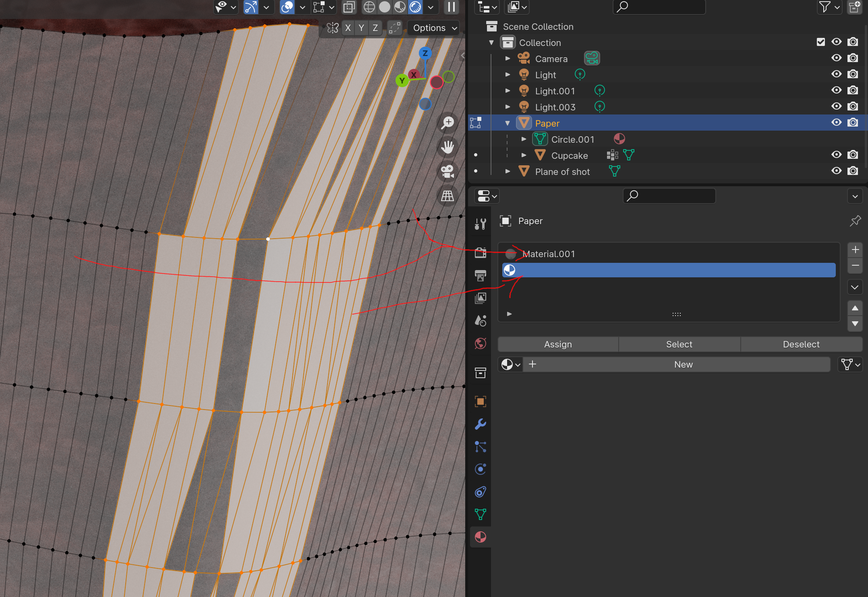Open the World properties tab

(x=481, y=343)
